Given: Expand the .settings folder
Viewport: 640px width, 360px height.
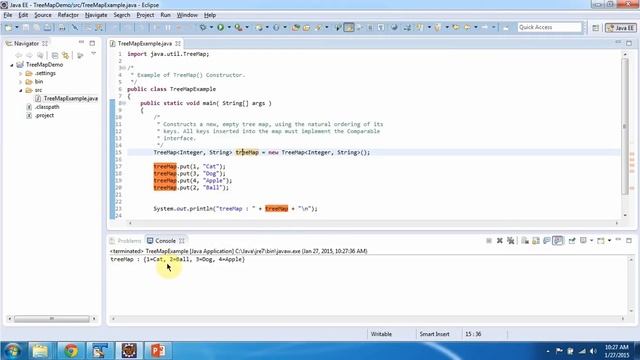Looking at the screenshot, I should tap(20, 73).
